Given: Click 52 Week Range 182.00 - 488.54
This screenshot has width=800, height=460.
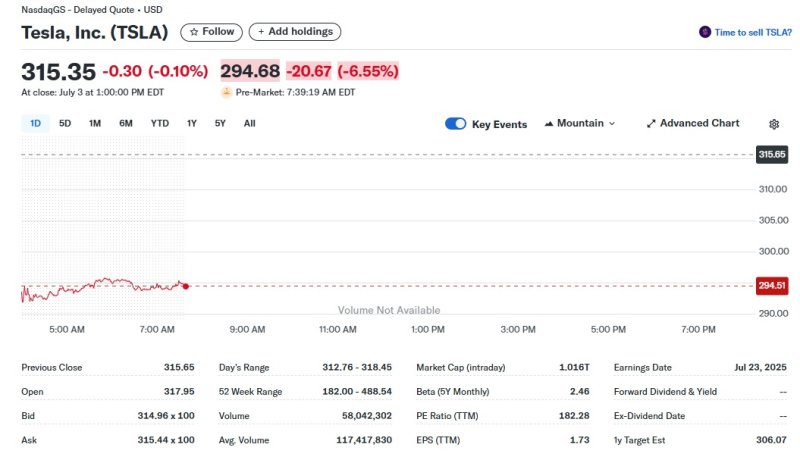Looking at the screenshot, I should coord(357,392).
